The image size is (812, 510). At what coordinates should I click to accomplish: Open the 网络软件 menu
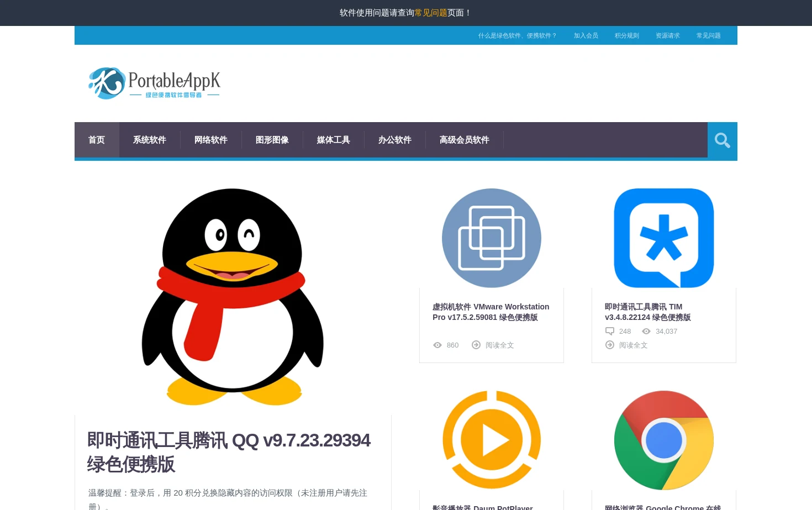point(211,140)
